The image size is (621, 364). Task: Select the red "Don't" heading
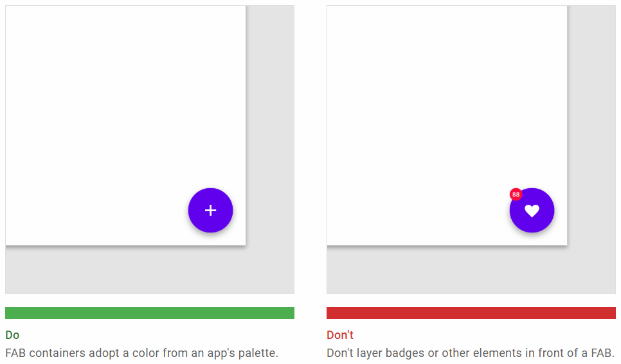tap(340, 335)
